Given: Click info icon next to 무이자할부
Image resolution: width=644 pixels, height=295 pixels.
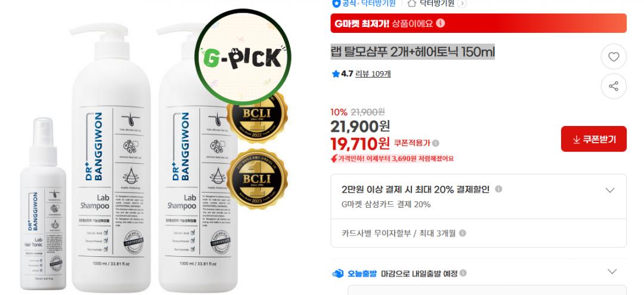Looking at the screenshot, I should tap(463, 233).
